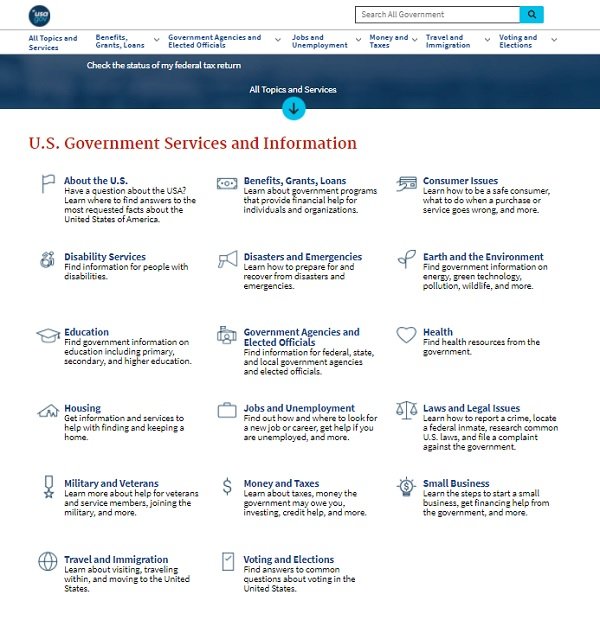Open Government Agencies and Elected Officials nav item
Image resolution: width=600 pixels, height=633 pixels.
215,41
